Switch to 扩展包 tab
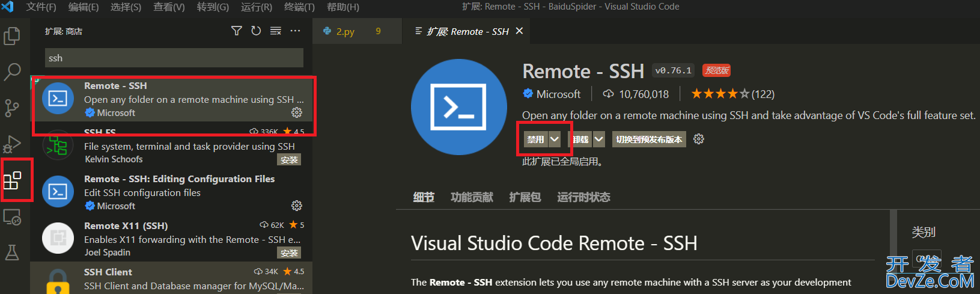 click(525, 197)
